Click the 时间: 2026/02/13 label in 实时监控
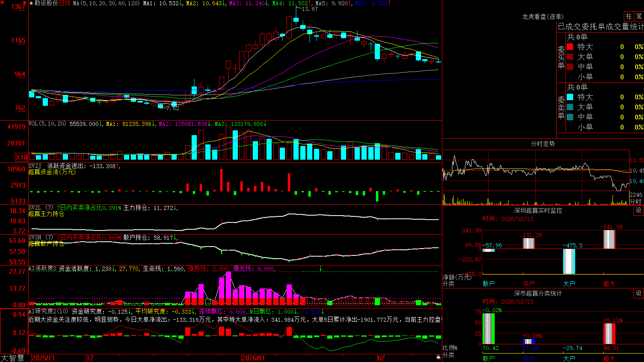The image size is (644, 362). tap(508, 219)
